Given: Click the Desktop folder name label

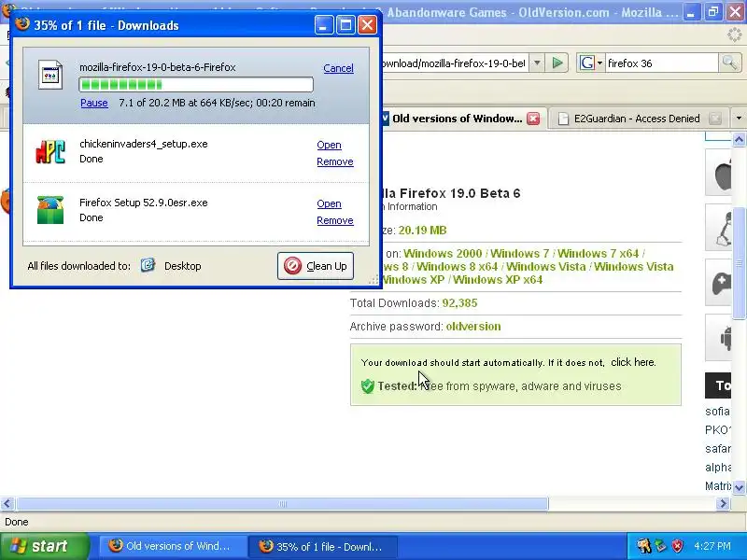Looking at the screenshot, I should pos(182,266).
